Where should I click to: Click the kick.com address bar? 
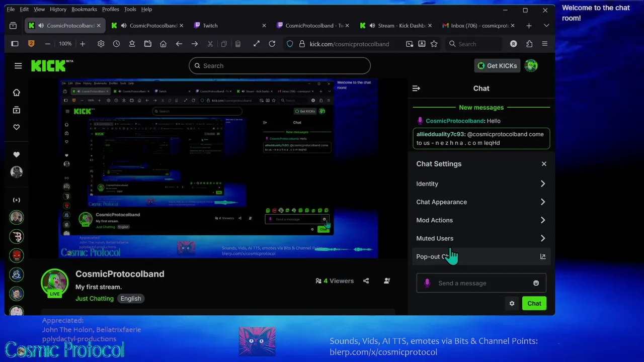point(349,44)
